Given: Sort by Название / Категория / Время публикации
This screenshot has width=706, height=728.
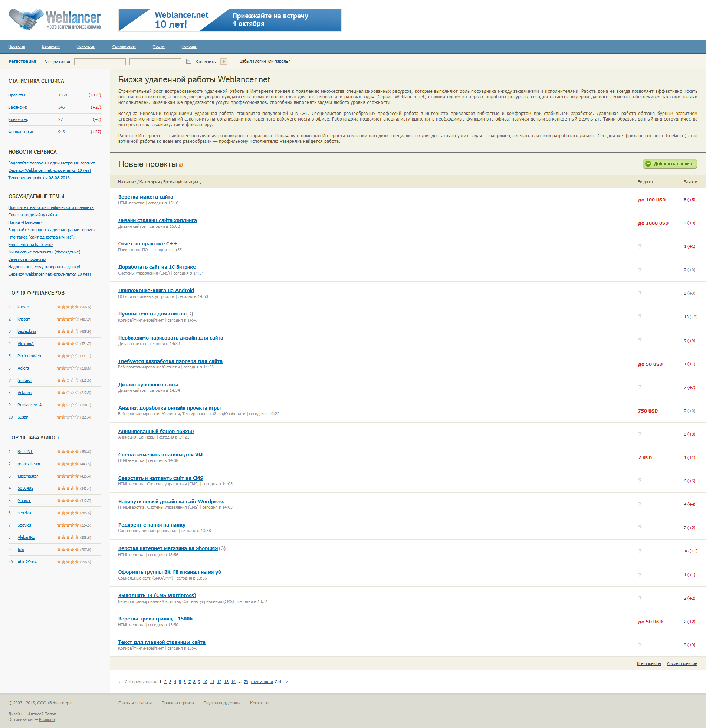Looking at the screenshot, I should 158,182.
